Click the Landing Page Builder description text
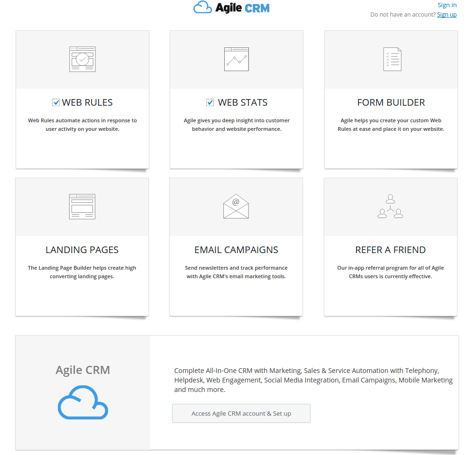476x455 pixels. [82, 272]
